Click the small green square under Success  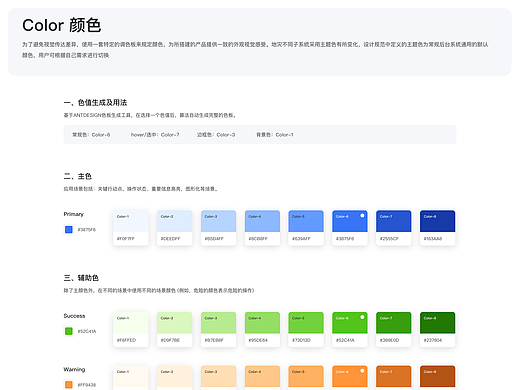pos(69,331)
